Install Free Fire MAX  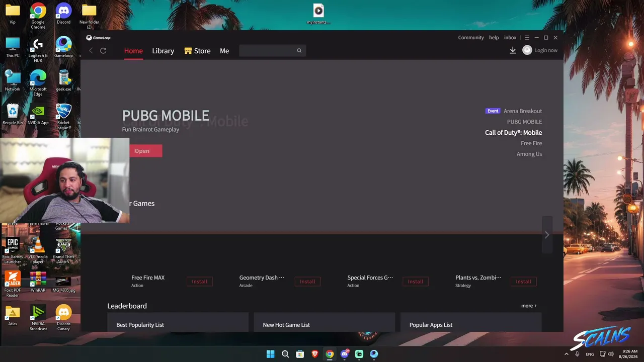pos(199,282)
